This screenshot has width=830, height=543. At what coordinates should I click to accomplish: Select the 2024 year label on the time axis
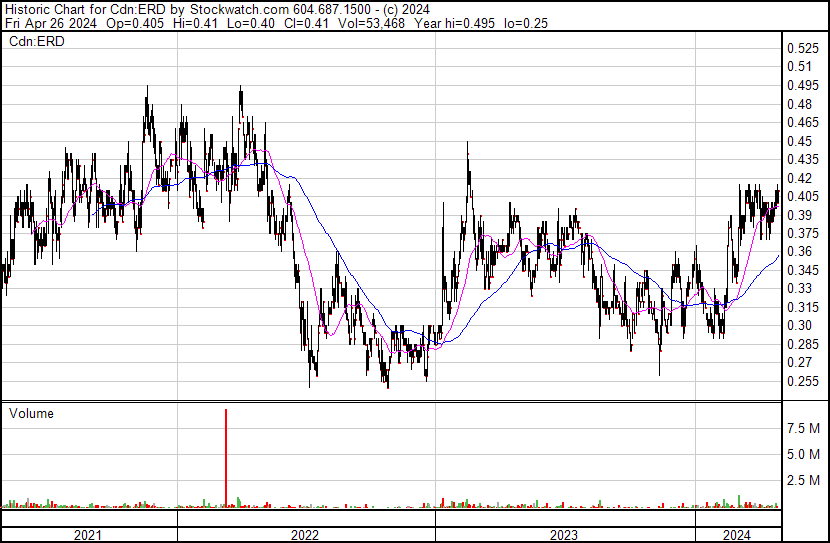point(737,535)
